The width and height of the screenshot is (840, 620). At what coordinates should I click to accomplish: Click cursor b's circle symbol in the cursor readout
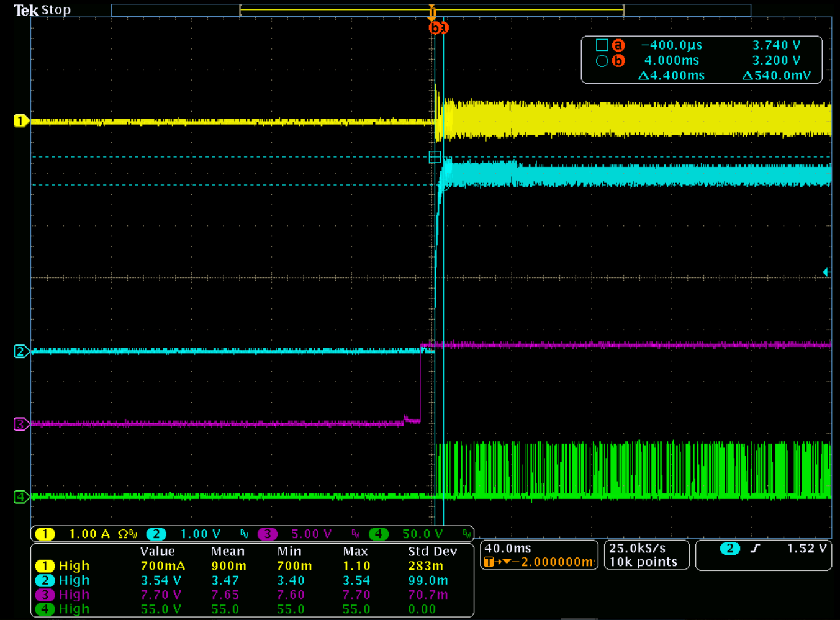tap(602, 61)
